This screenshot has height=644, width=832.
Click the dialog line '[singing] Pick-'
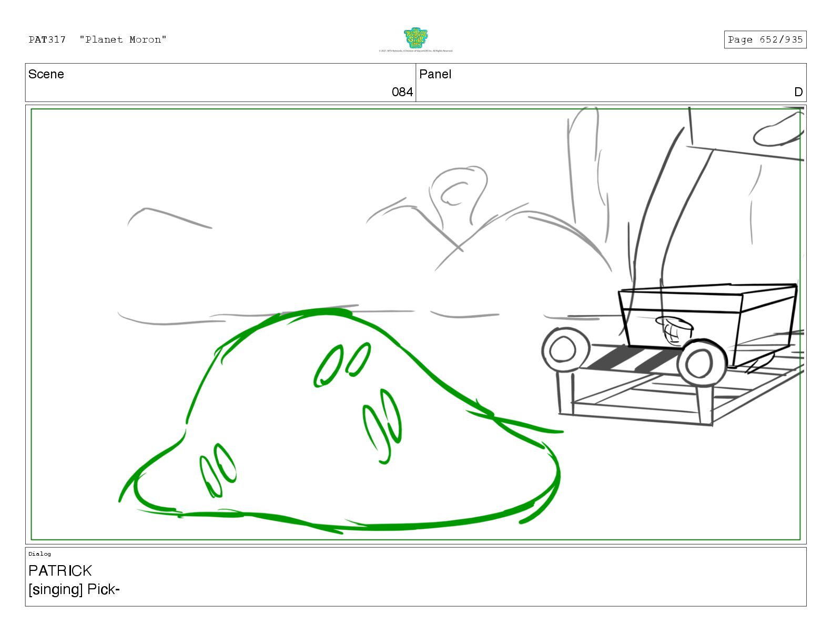[74, 589]
